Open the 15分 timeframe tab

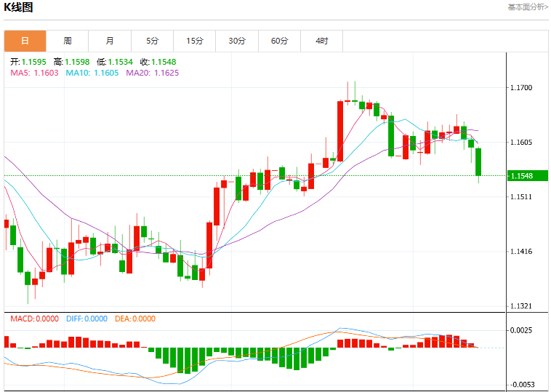[x=195, y=41]
